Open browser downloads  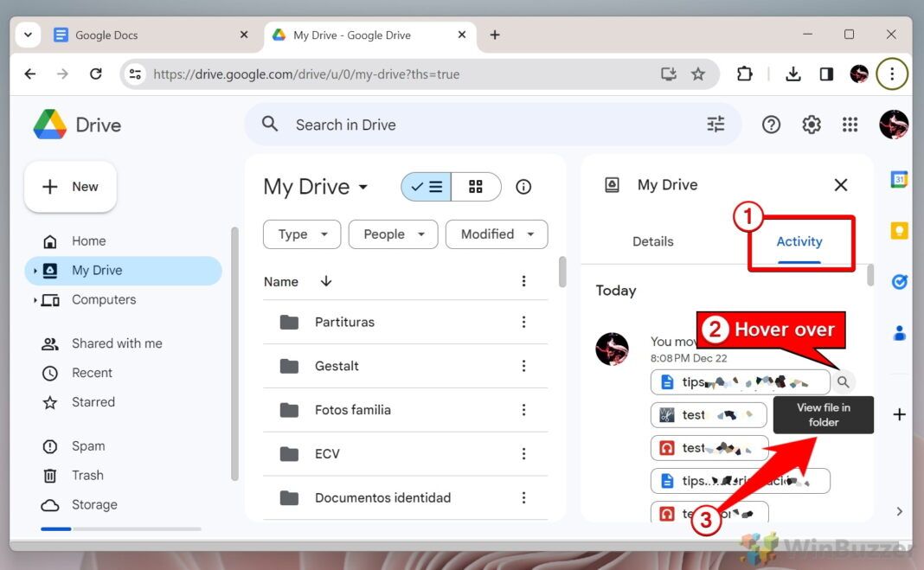coord(793,74)
